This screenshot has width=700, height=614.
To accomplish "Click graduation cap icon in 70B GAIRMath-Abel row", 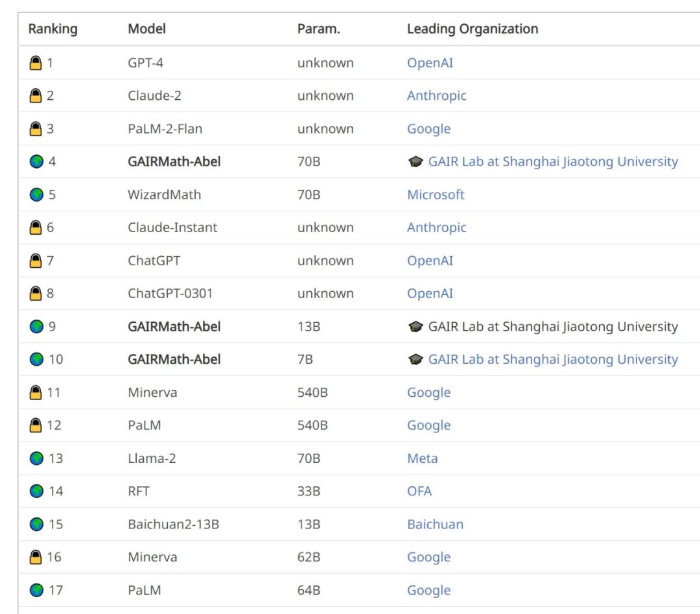I will tap(415, 162).
